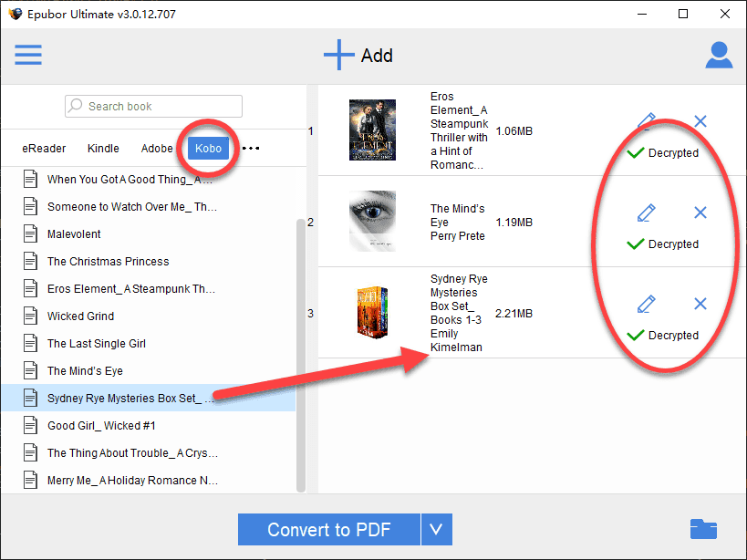The image size is (747, 560).
Task: Switch to the Adobe tab
Action: tap(157, 148)
